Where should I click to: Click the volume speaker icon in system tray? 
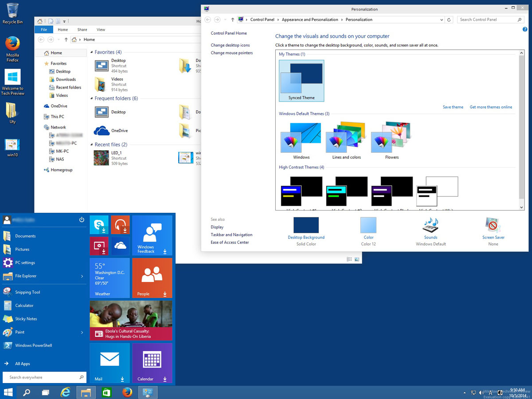coord(481,393)
